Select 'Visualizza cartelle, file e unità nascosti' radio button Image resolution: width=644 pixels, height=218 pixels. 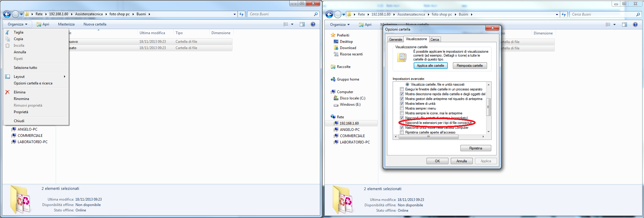(x=407, y=84)
